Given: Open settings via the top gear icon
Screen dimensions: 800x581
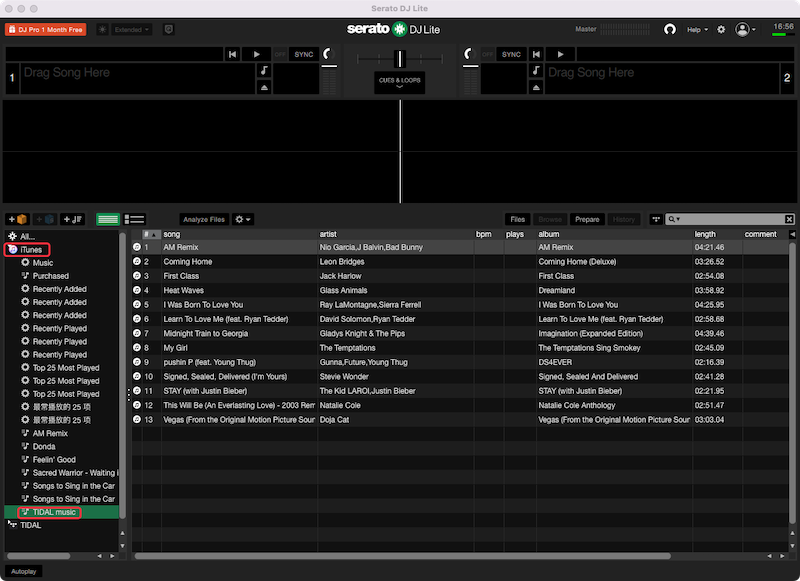Looking at the screenshot, I should coord(721,30).
